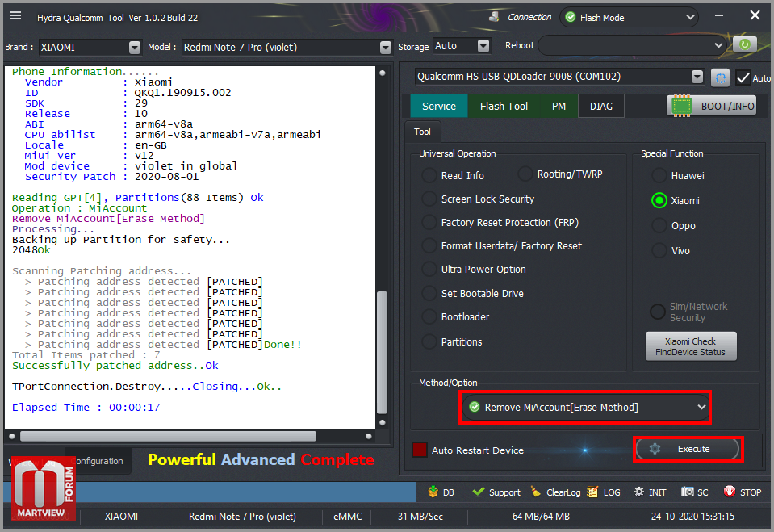Toggle the Auto Restart Device checkbox
This screenshot has width=774, height=532.
[x=420, y=450]
